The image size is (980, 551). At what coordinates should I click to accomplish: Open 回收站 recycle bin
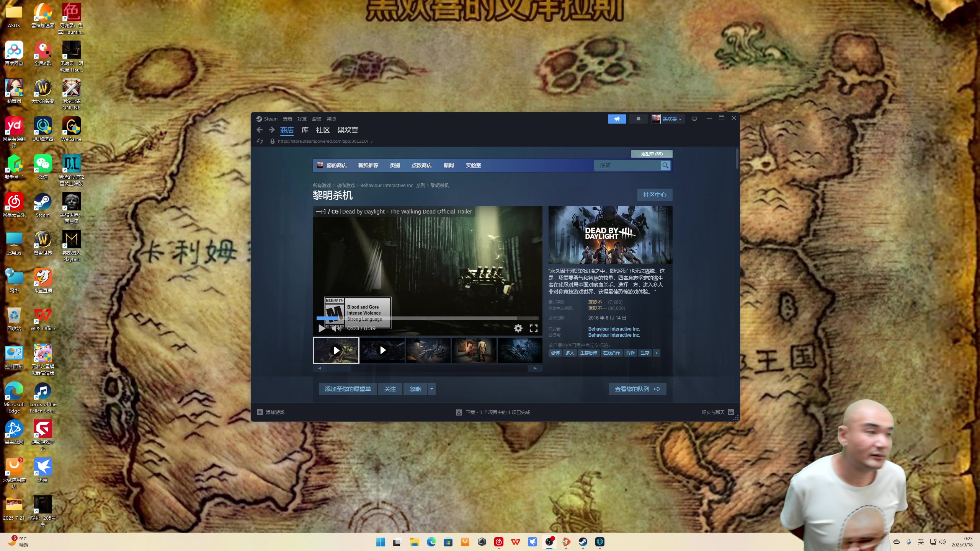(14, 319)
